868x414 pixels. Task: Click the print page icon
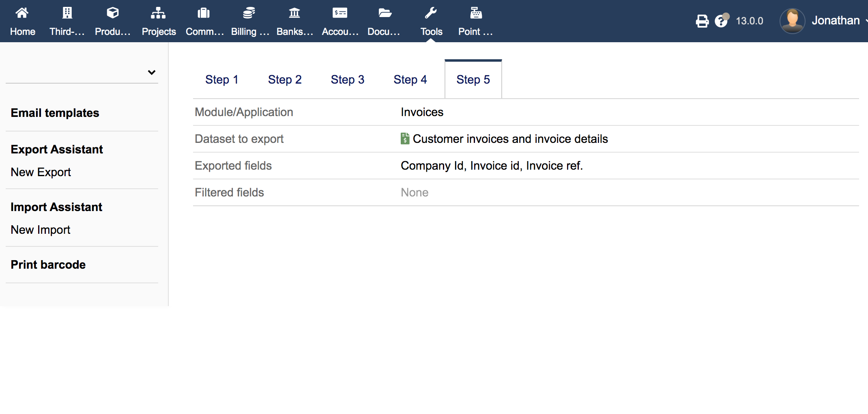click(702, 21)
